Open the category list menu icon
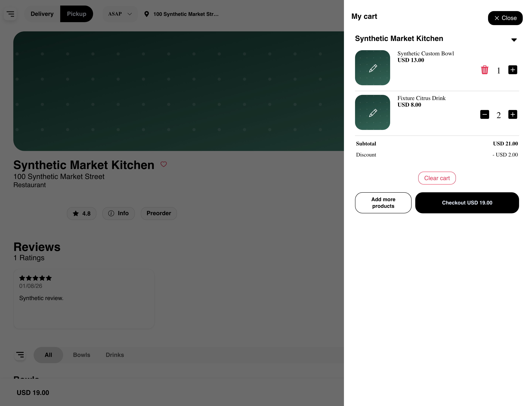Image resolution: width=532 pixels, height=406 pixels. pyautogui.click(x=20, y=355)
